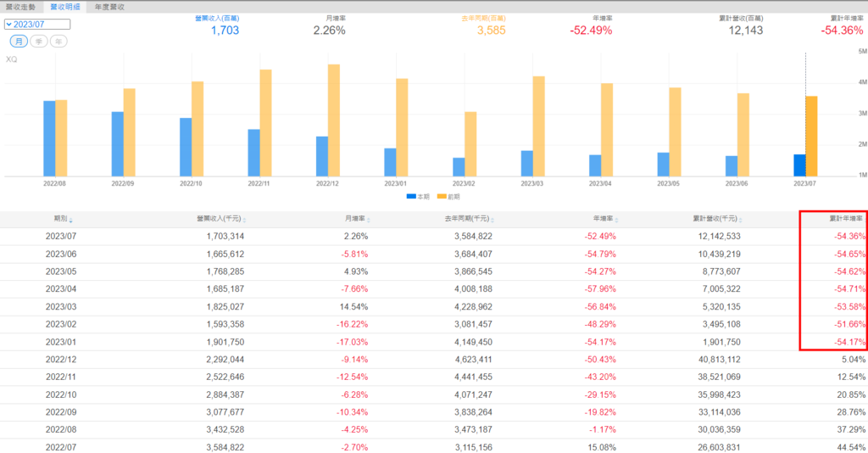Click the prior-year value 4,623,411
Image resolution: width=868 pixels, height=453 pixels.
473,359
